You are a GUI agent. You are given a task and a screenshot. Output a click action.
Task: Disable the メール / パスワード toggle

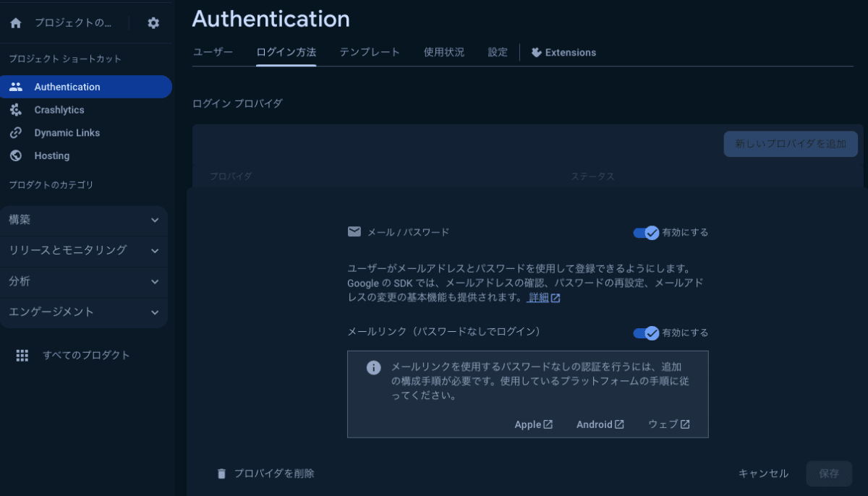(646, 233)
